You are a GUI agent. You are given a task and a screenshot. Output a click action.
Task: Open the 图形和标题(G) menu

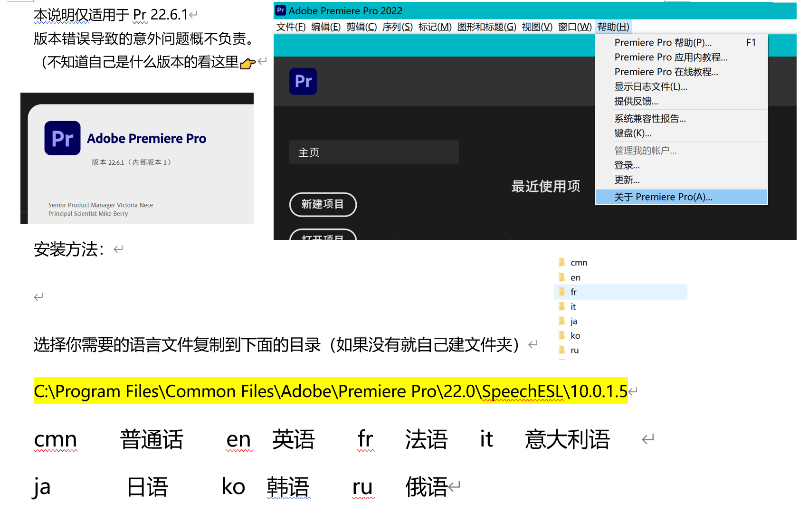(x=486, y=27)
